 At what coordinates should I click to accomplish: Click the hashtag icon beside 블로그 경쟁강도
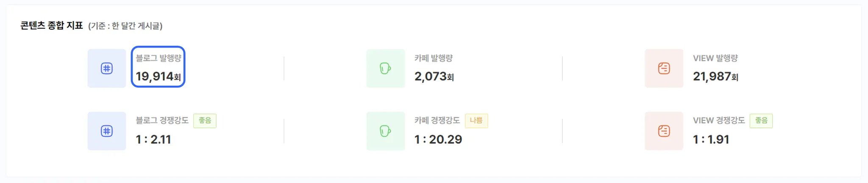pos(107,131)
